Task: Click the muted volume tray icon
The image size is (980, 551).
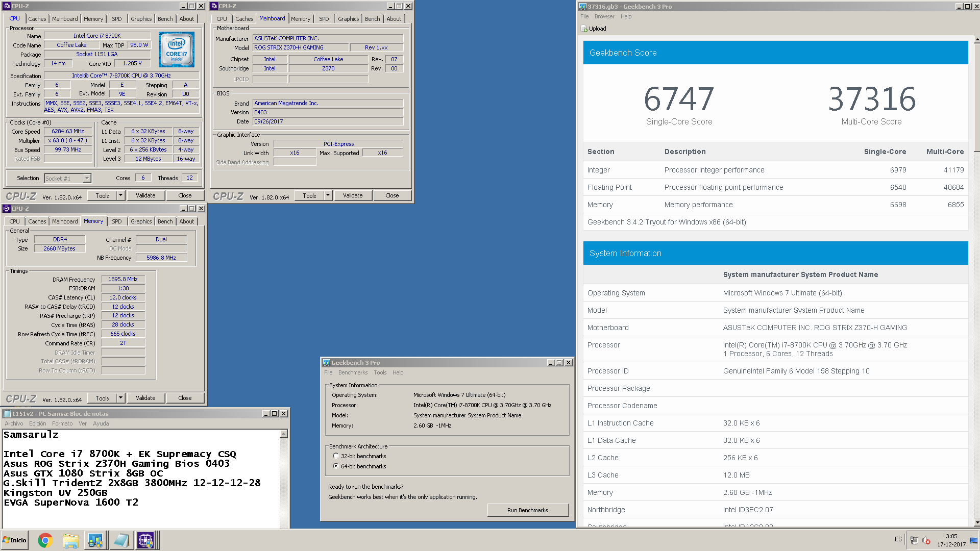Action: [926, 540]
